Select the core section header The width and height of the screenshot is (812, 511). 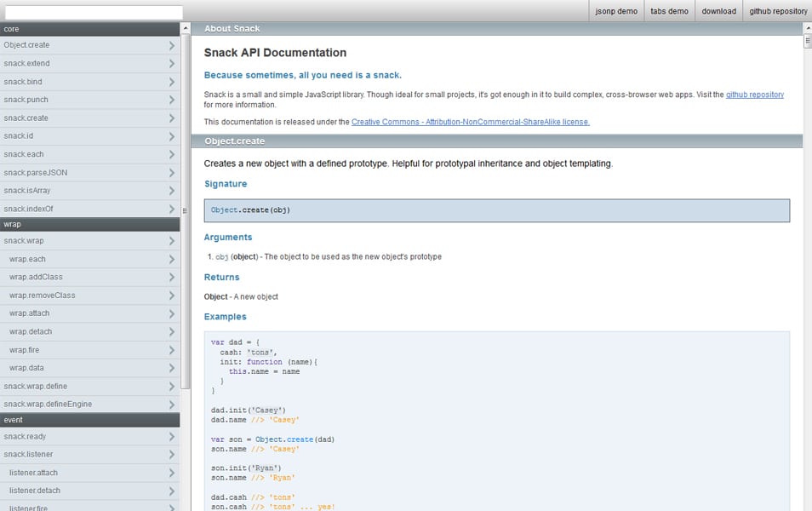[90, 29]
